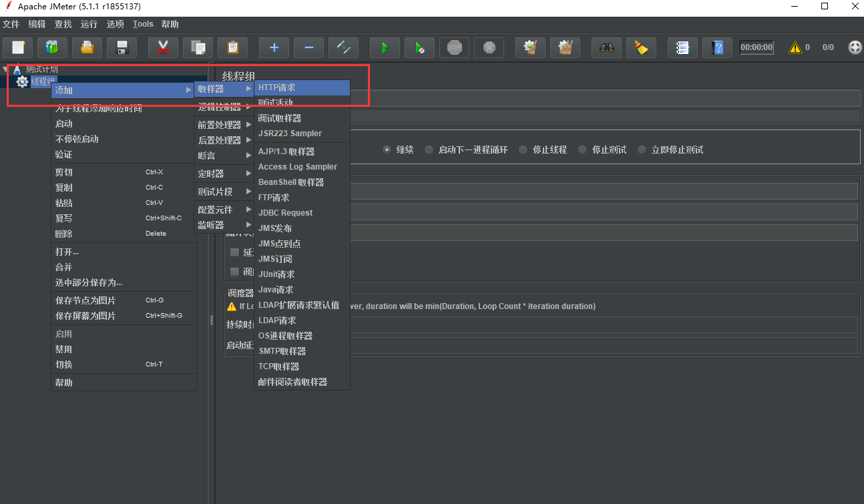Select the 继续 radio button
Screen dimensions: 864x504
387,150
